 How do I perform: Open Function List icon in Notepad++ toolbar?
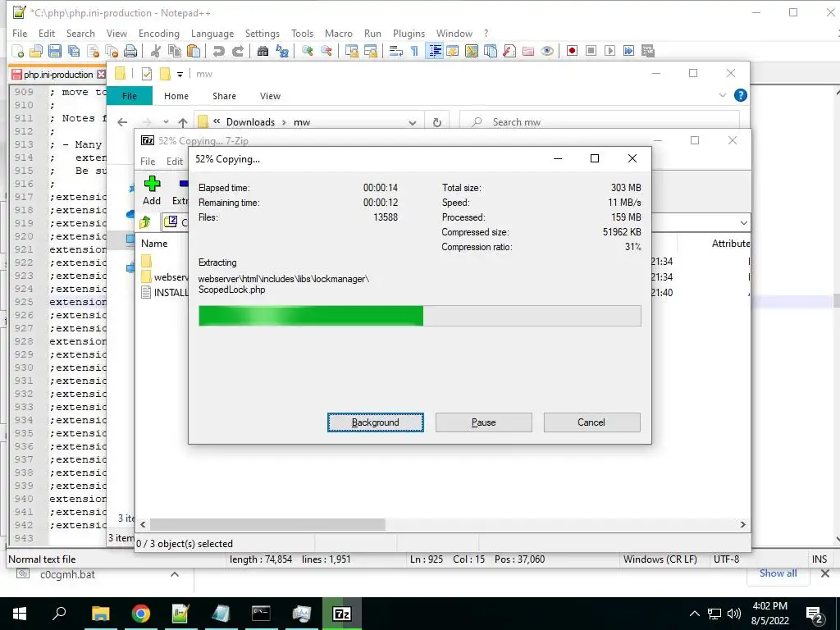[x=509, y=51]
